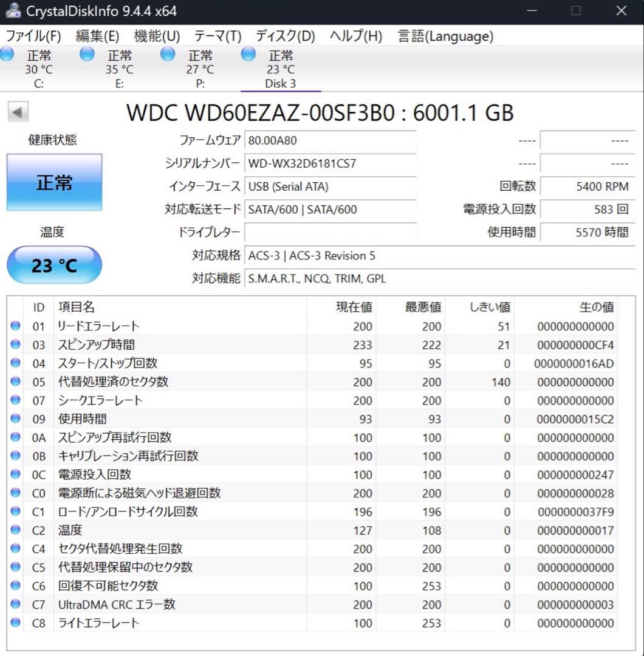Select the raw value 000000000247

pyautogui.click(x=575, y=475)
